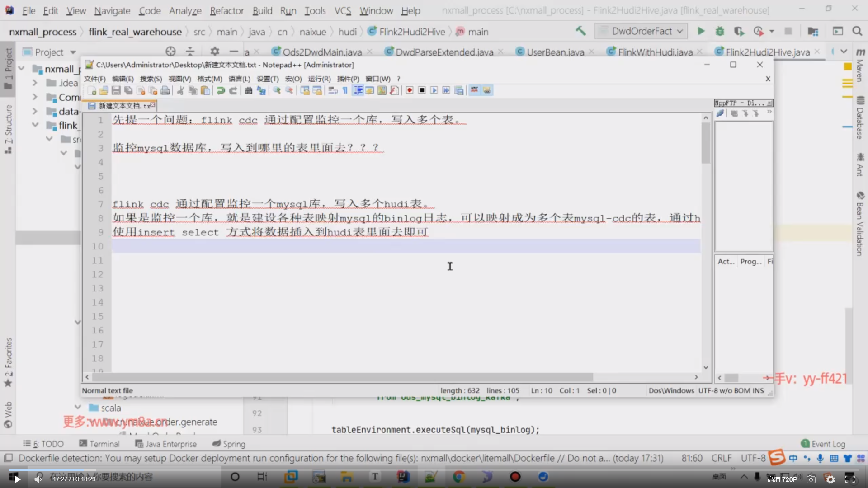Toggle Notepad++ spell check ABC button
The width and height of the screenshot is (868, 488).
pos(474,90)
